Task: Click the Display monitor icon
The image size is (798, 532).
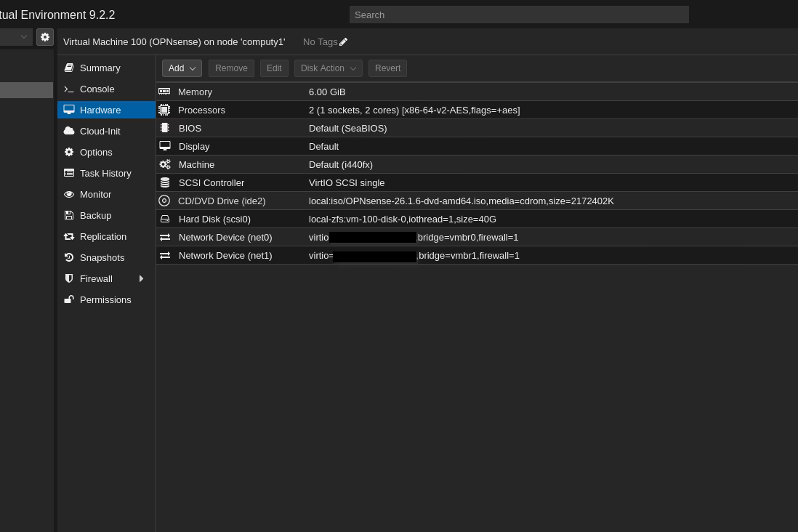Action: point(164,146)
